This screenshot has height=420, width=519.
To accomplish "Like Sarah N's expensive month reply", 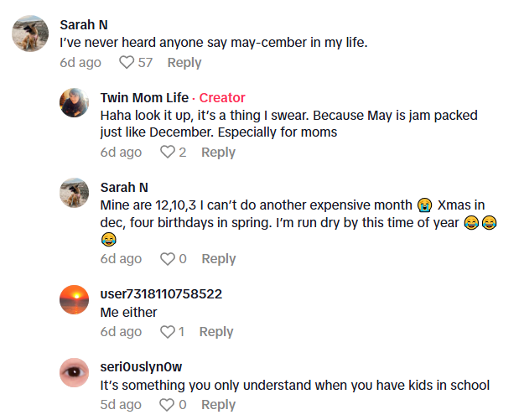I will click(167, 259).
